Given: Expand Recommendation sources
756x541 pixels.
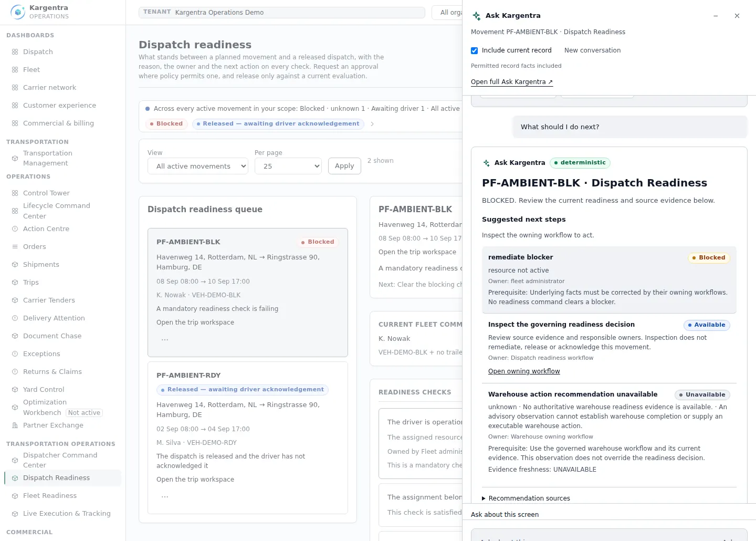Looking at the screenshot, I should (526, 498).
